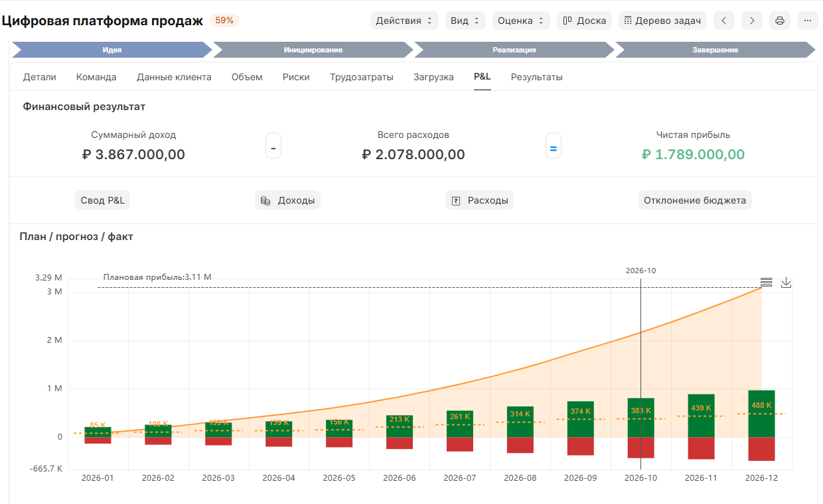Switch to the Детали tab

pyautogui.click(x=40, y=77)
